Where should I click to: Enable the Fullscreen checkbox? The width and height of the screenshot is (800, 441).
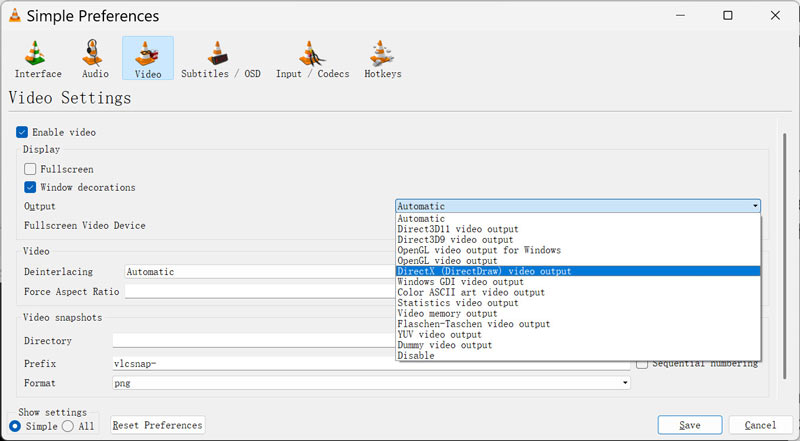[30, 169]
